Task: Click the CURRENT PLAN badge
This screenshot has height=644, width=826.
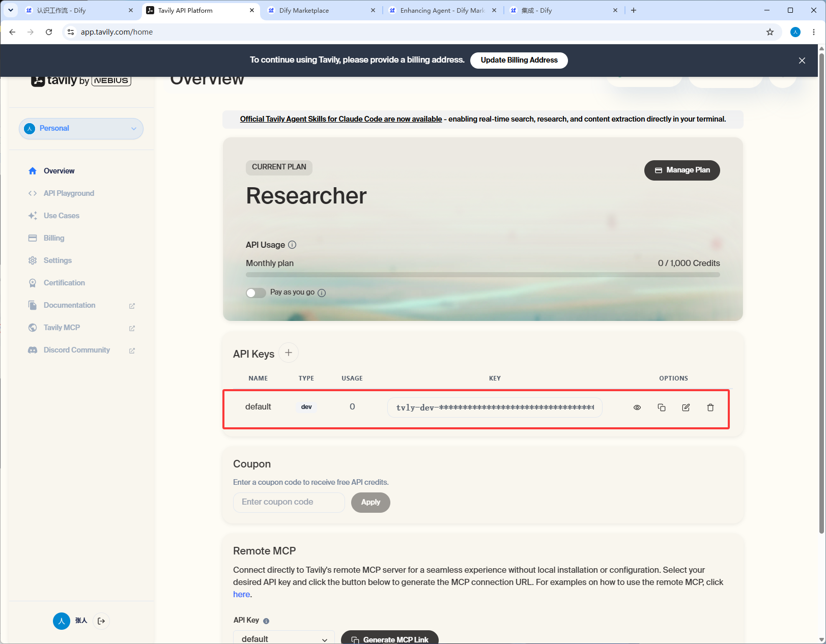Action: (x=279, y=167)
